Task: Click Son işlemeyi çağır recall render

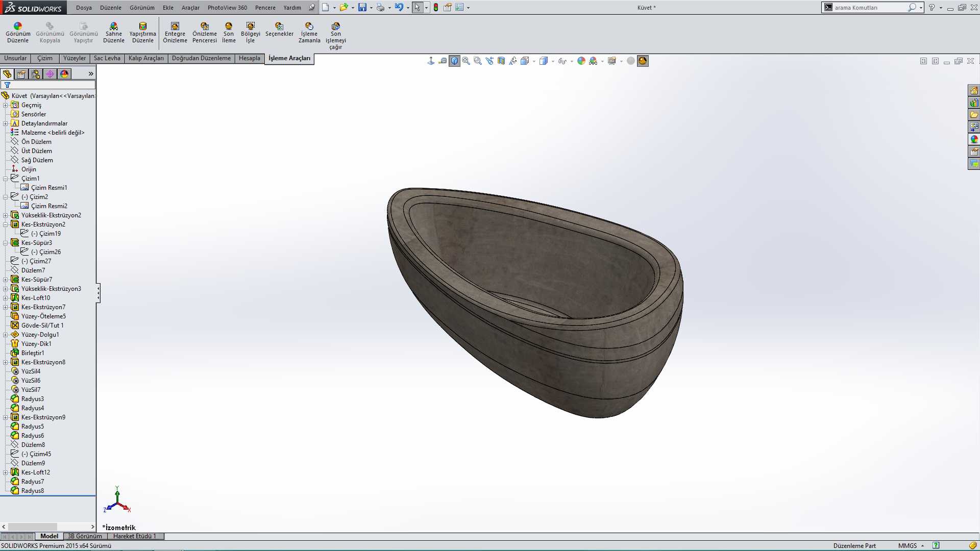Action: coord(335,36)
